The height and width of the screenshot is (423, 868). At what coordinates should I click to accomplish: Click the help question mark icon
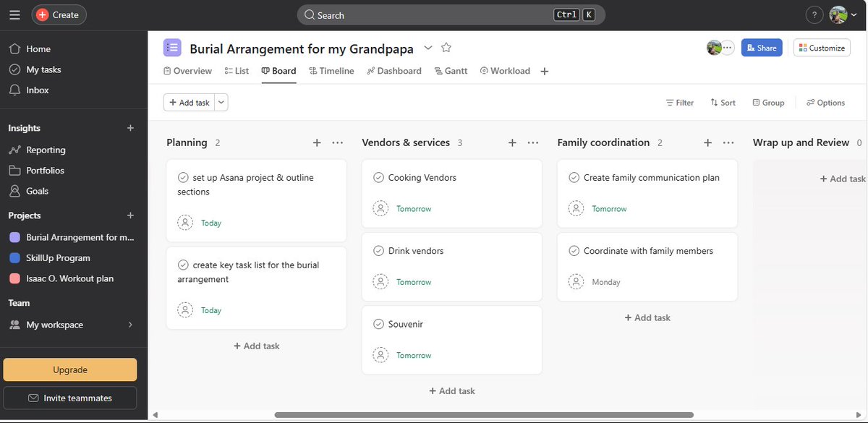pyautogui.click(x=814, y=14)
